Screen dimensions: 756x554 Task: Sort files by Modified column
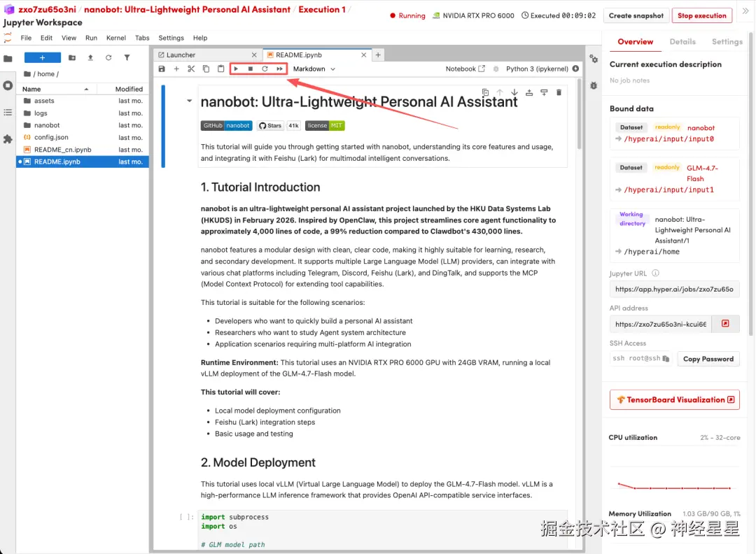pos(123,89)
